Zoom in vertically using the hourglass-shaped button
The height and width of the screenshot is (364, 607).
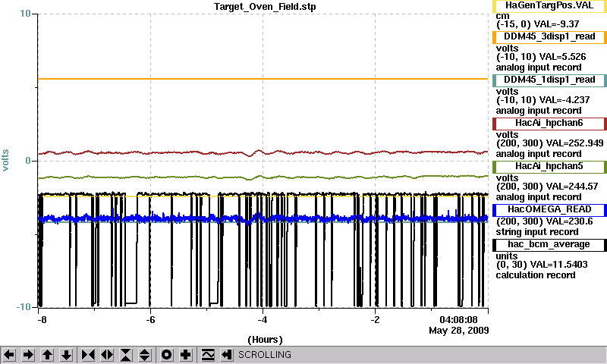click(126, 354)
